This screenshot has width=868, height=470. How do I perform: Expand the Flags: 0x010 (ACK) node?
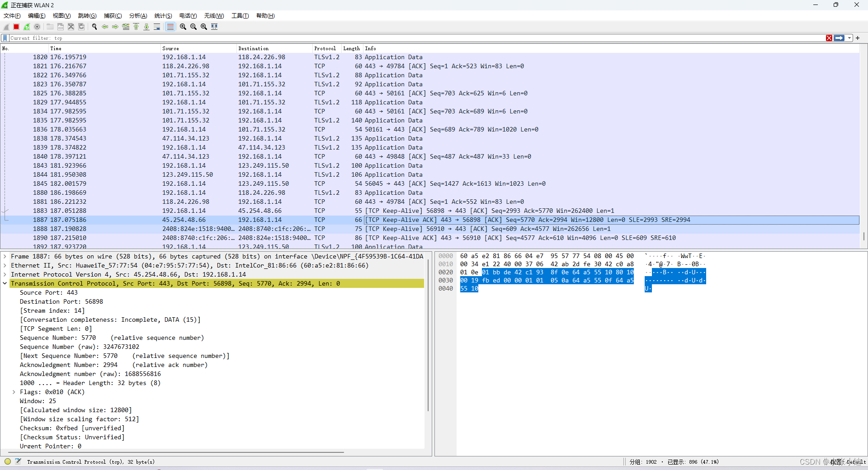click(x=14, y=392)
